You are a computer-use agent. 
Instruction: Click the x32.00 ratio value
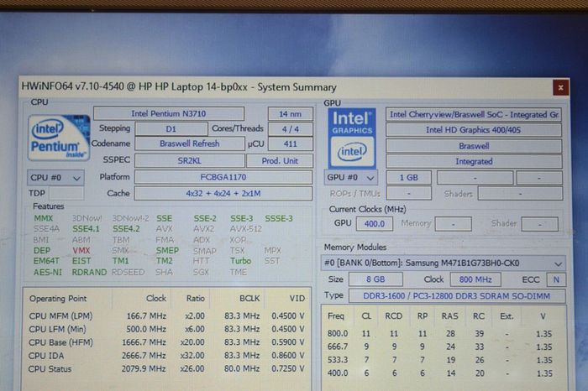point(192,356)
